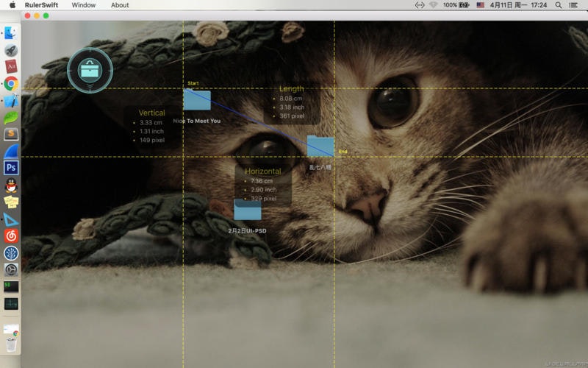Image resolution: width=588 pixels, height=368 pixels.
Task: Click the Wi-Fi status icon
Action: (x=434, y=5)
